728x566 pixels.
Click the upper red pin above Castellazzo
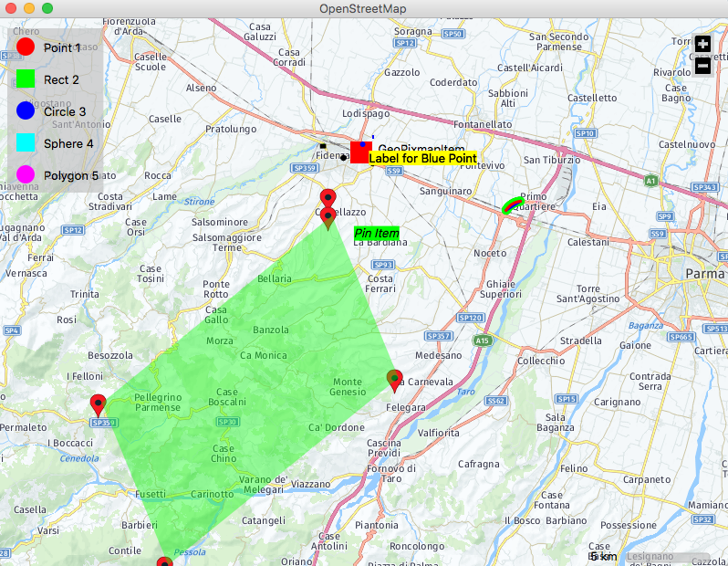tap(328, 198)
